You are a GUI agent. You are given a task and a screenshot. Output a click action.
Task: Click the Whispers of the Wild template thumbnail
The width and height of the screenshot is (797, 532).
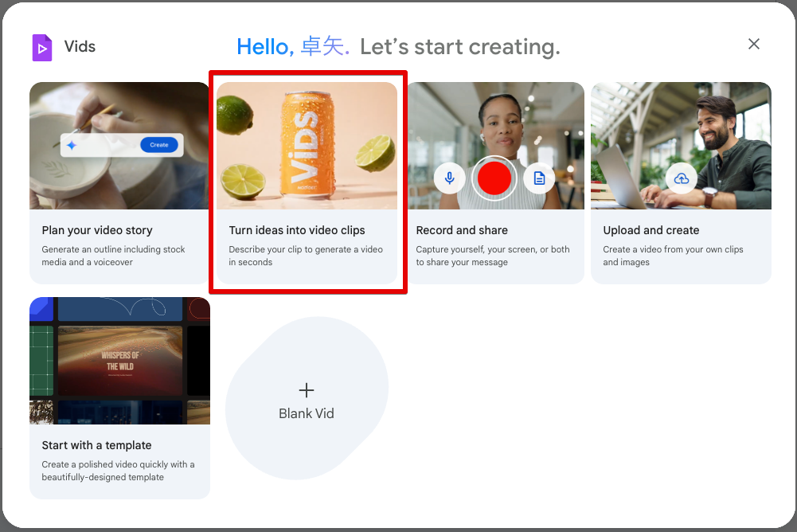[x=119, y=361]
